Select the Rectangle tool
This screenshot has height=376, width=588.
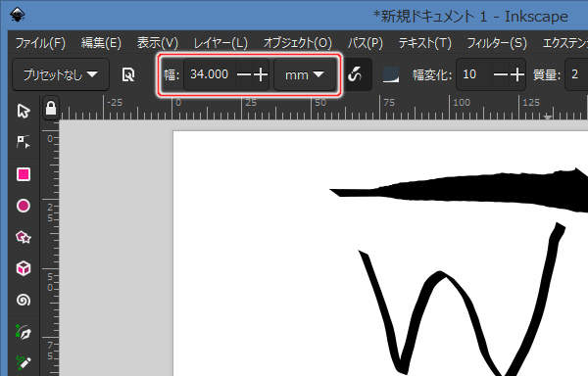point(24,174)
